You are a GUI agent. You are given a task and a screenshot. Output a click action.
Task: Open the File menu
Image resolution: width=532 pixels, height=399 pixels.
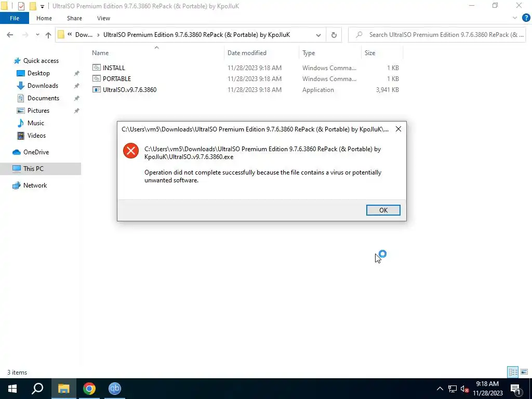(15, 18)
